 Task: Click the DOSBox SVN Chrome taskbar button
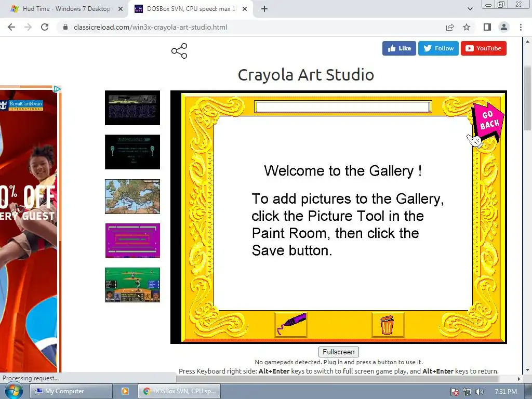[x=179, y=391]
